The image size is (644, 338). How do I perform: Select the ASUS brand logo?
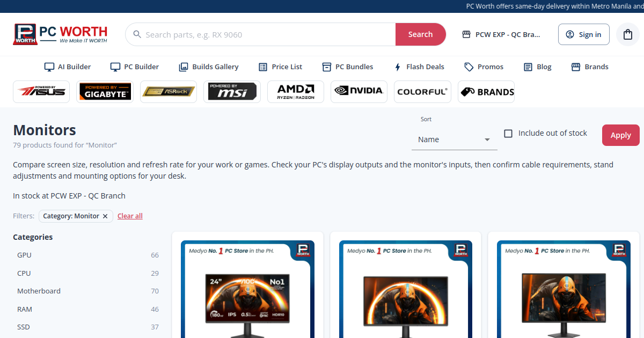click(41, 92)
